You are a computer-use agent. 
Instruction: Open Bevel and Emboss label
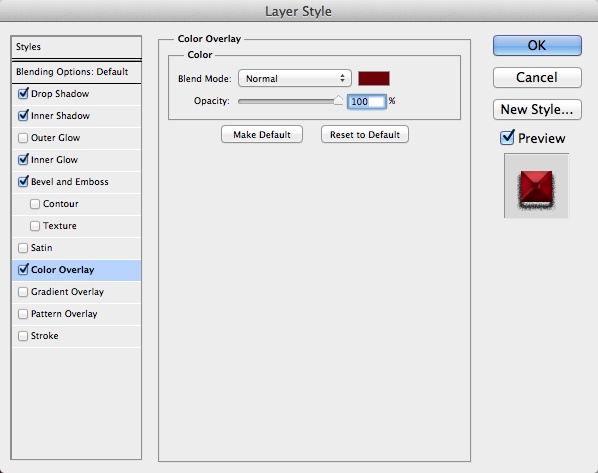coord(70,182)
